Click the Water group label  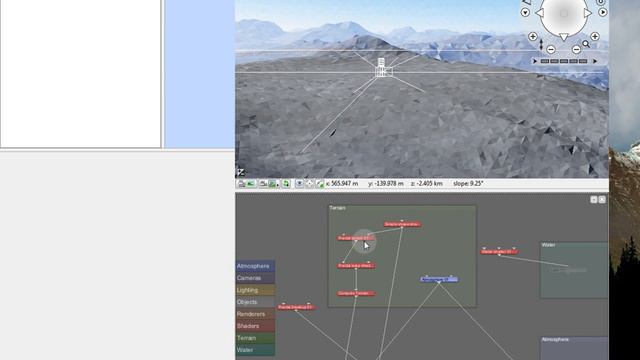(548, 245)
